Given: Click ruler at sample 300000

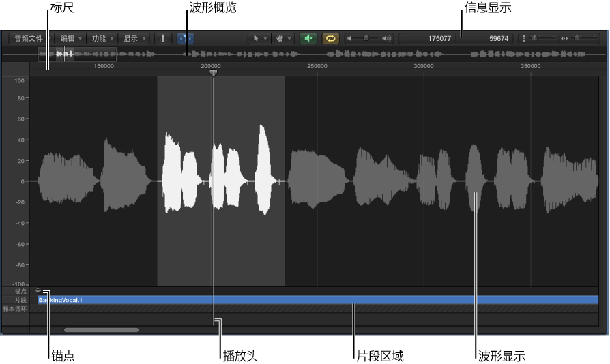Looking at the screenshot, I should pyautogui.click(x=424, y=66).
